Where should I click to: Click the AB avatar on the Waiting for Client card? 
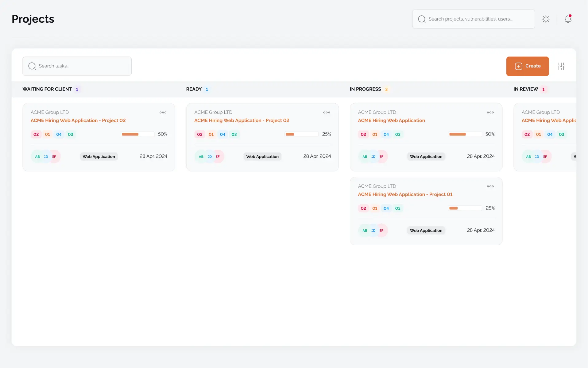coord(37,156)
